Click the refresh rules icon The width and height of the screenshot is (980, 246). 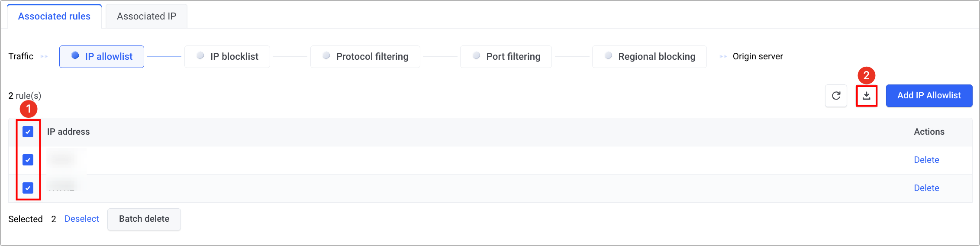click(x=836, y=96)
